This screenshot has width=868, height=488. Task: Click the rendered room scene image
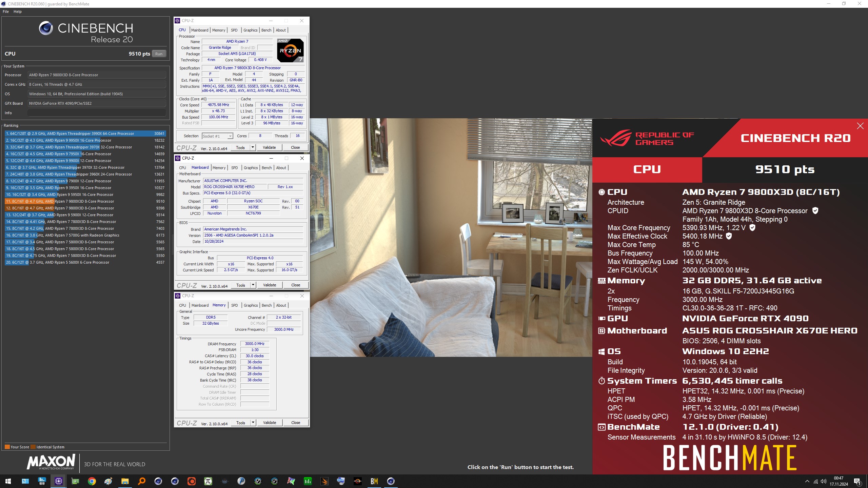coord(451,237)
